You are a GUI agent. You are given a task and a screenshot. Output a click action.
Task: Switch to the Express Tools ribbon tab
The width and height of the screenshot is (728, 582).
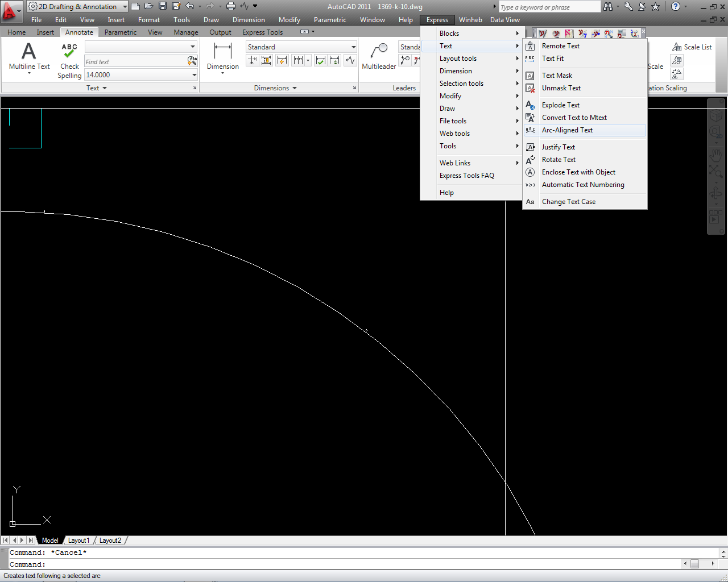pyautogui.click(x=262, y=32)
